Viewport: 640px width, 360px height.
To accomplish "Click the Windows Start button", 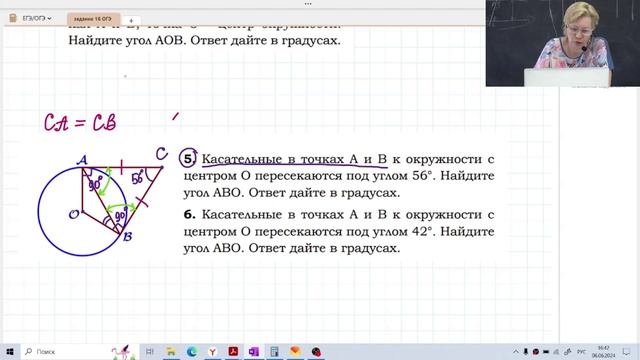I will (x=10, y=351).
